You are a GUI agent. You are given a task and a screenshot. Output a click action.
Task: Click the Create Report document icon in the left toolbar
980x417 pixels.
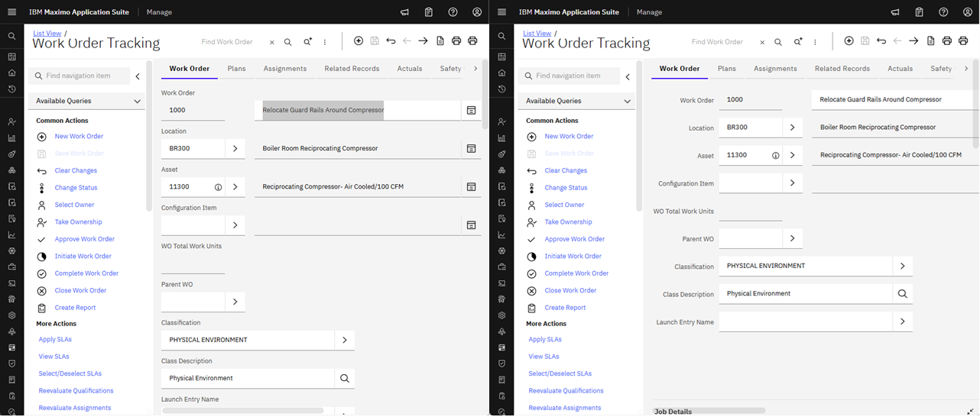point(440,41)
